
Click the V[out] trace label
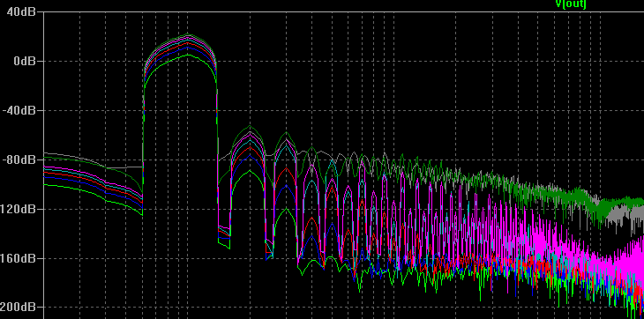(571, 4)
